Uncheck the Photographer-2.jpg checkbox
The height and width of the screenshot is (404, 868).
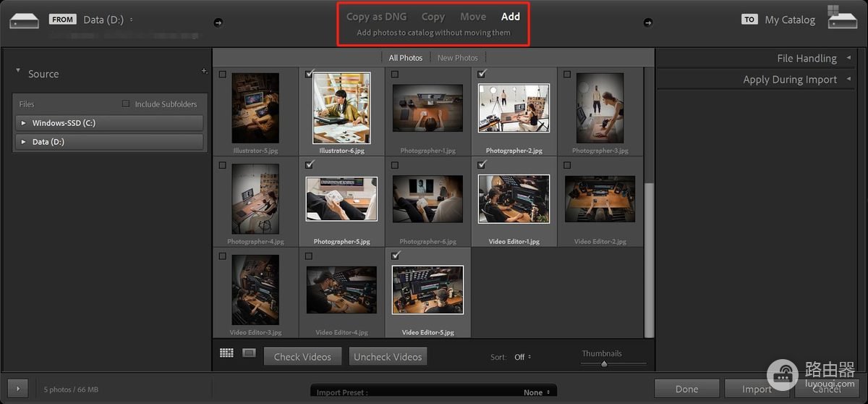482,74
